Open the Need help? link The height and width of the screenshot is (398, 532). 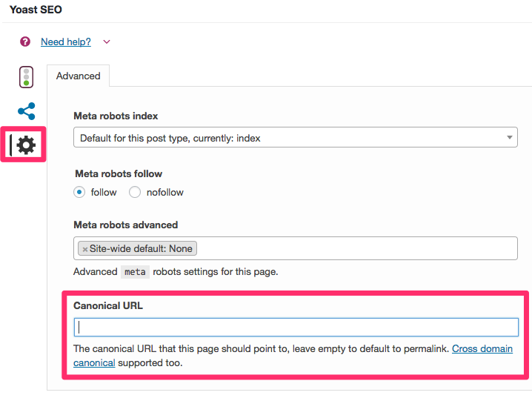point(66,42)
